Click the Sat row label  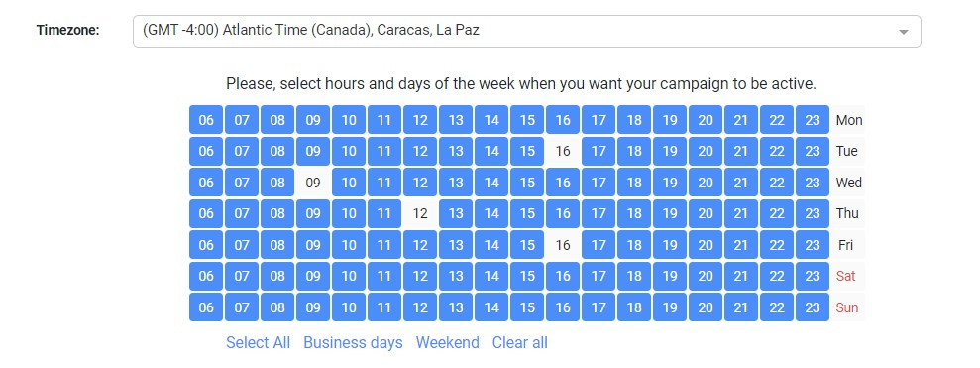(845, 276)
